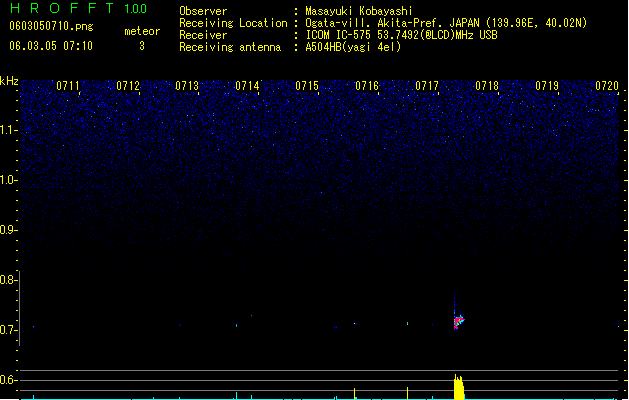The height and width of the screenshot is (400, 629).
Task: Click the 0603050710.png filename label
Action: pyautogui.click(x=51, y=26)
